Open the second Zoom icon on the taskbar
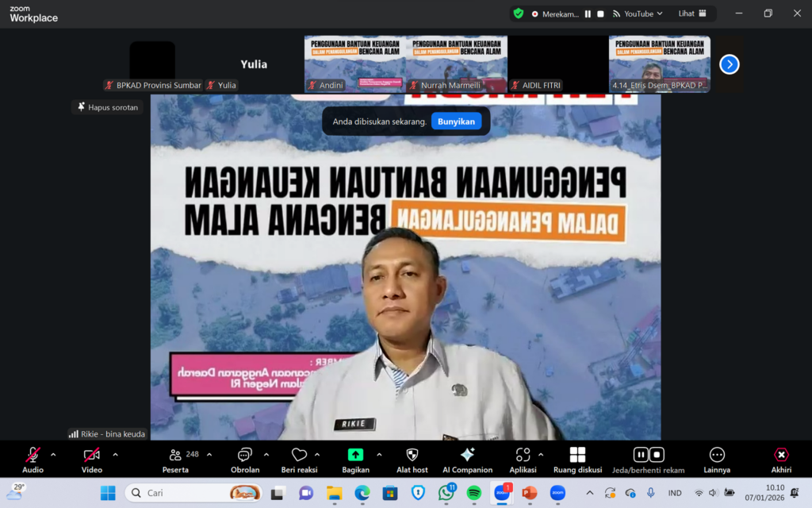Image resolution: width=812 pixels, height=508 pixels. click(x=557, y=493)
